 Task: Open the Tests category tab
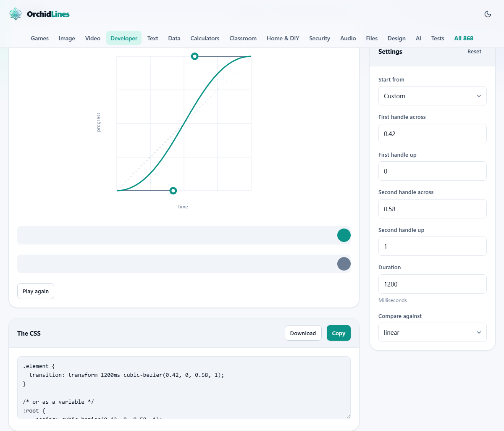click(438, 38)
